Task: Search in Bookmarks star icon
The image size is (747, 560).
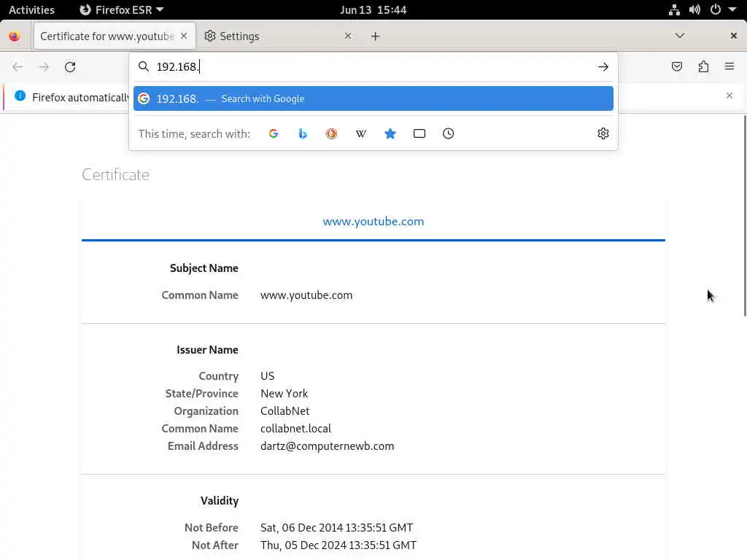Action: click(390, 134)
